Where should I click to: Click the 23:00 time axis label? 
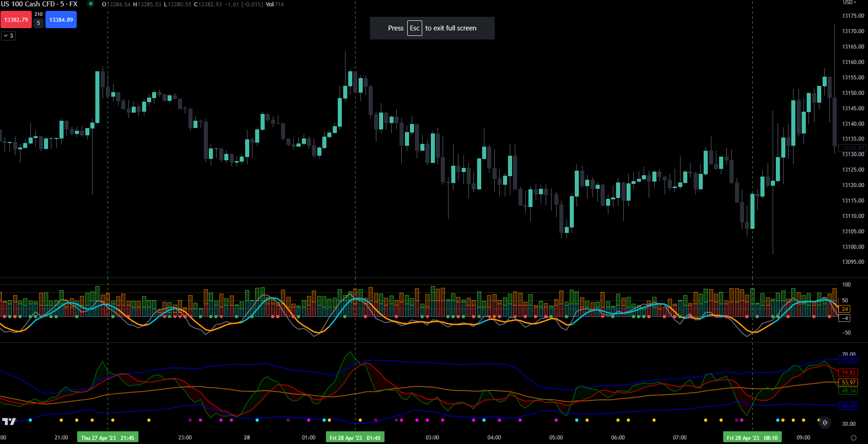185,438
